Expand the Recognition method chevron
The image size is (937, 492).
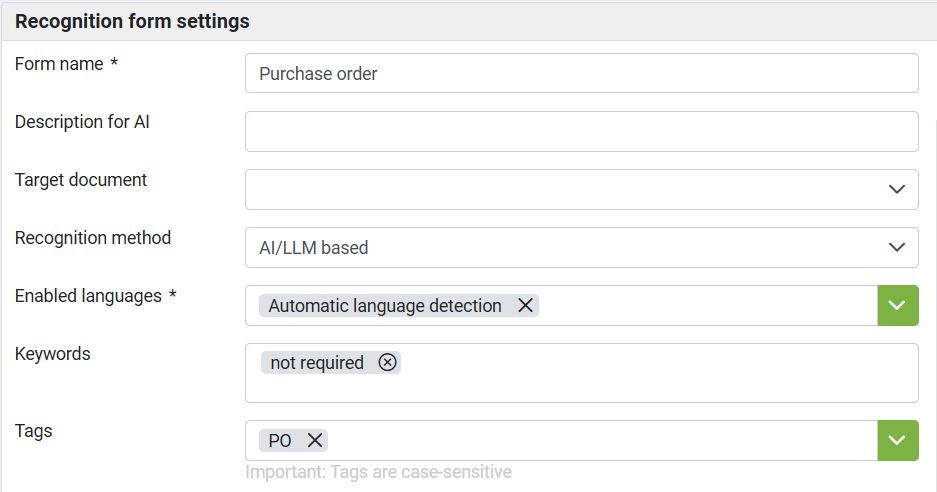(x=897, y=248)
